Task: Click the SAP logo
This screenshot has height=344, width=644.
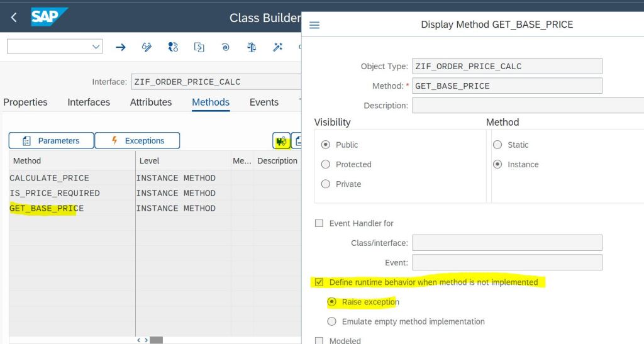Action: pyautogui.click(x=49, y=17)
